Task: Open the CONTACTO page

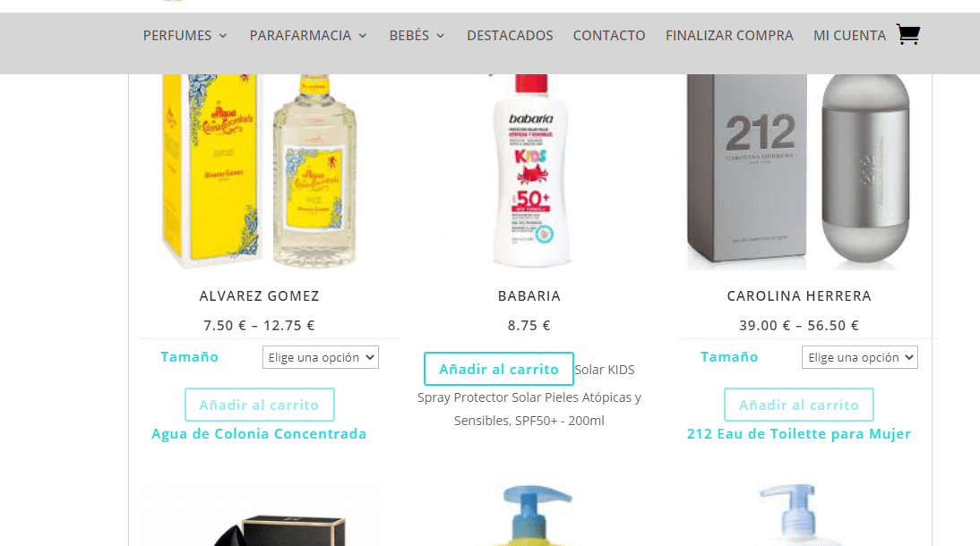Action: point(609,36)
